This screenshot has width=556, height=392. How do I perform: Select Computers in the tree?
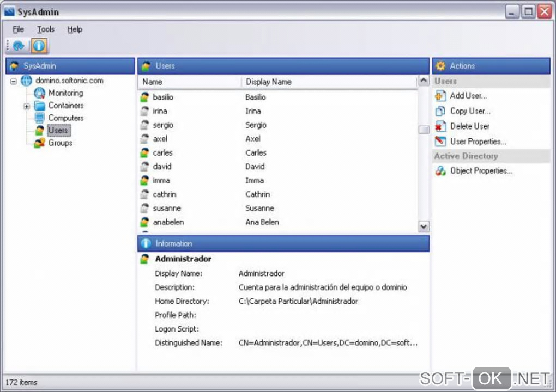(66, 118)
